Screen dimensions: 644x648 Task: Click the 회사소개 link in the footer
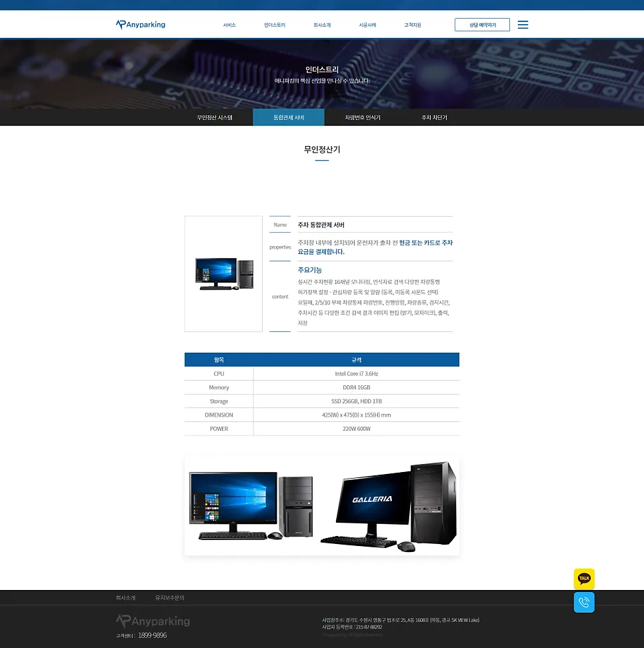tap(125, 597)
